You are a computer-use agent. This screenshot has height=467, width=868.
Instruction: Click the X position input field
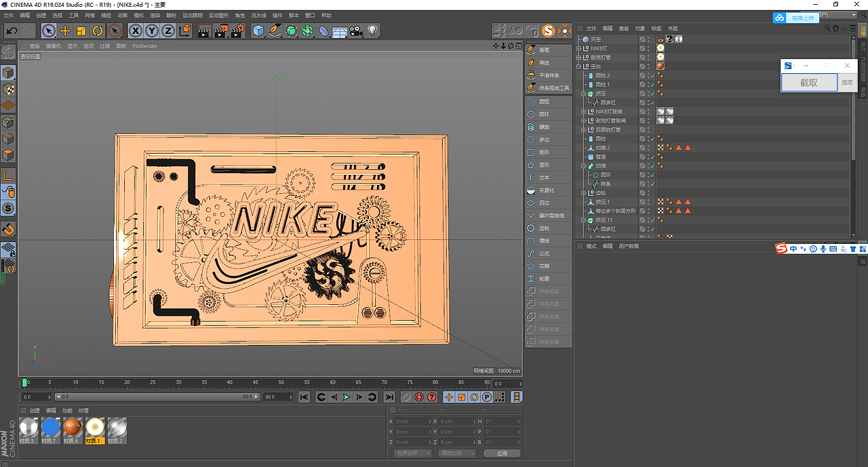tap(413, 422)
